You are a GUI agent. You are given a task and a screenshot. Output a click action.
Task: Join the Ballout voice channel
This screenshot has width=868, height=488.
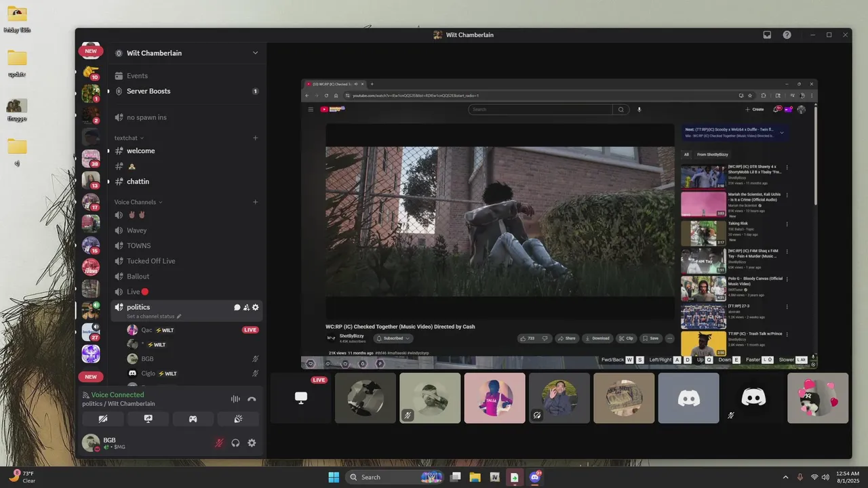point(187,277)
